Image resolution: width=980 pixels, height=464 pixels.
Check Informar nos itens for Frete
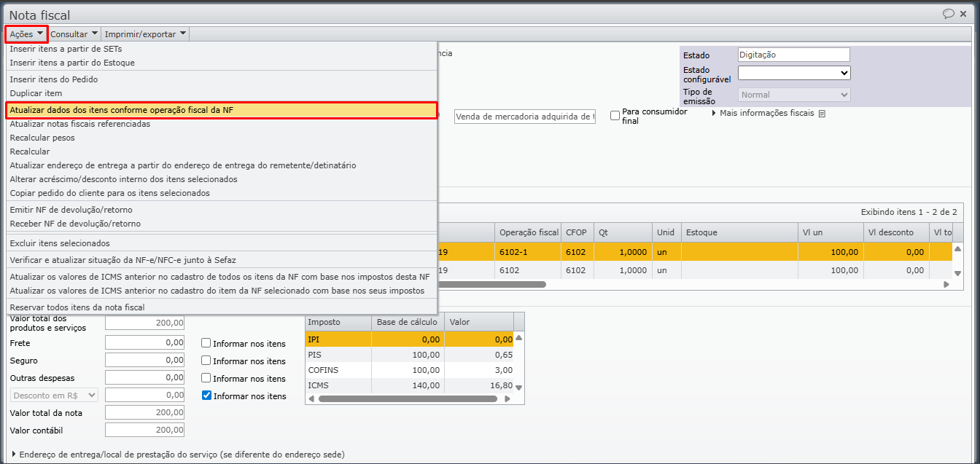pyautogui.click(x=206, y=343)
